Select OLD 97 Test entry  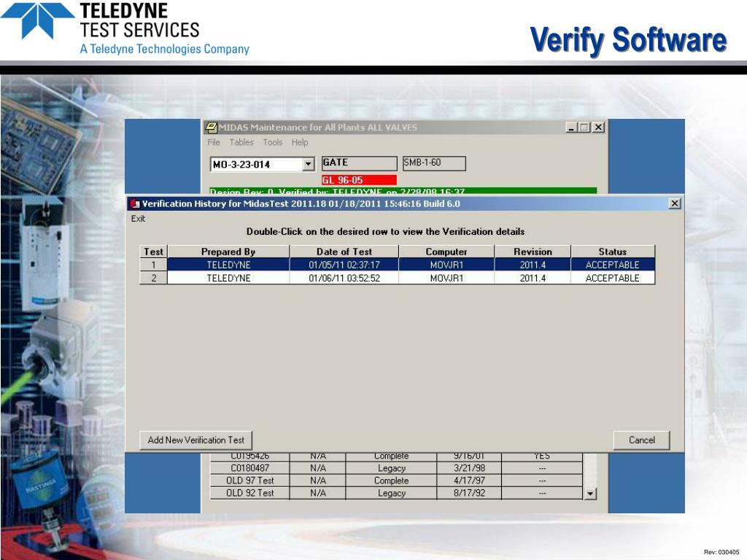[x=249, y=481]
